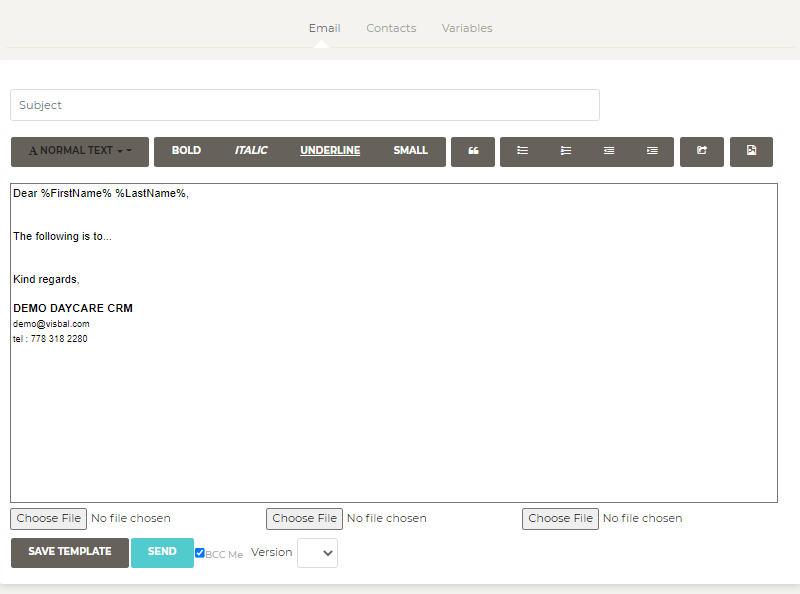Indent the text with the indent icon
The width and height of the screenshot is (800, 594).
(652, 152)
